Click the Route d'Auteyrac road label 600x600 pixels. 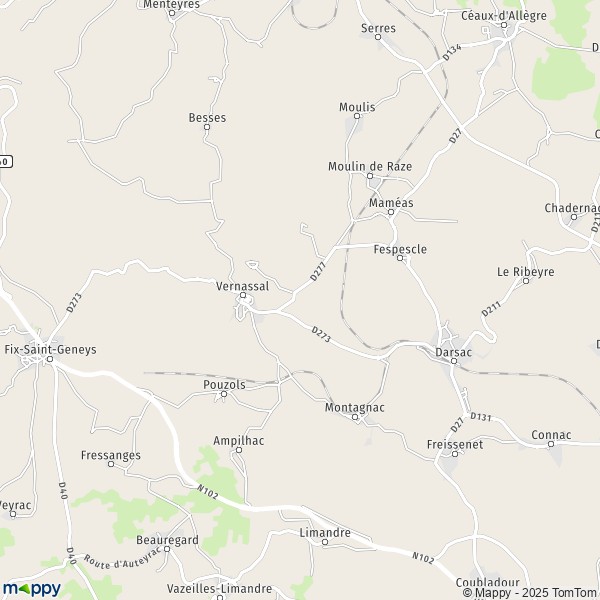coord(122,559)
